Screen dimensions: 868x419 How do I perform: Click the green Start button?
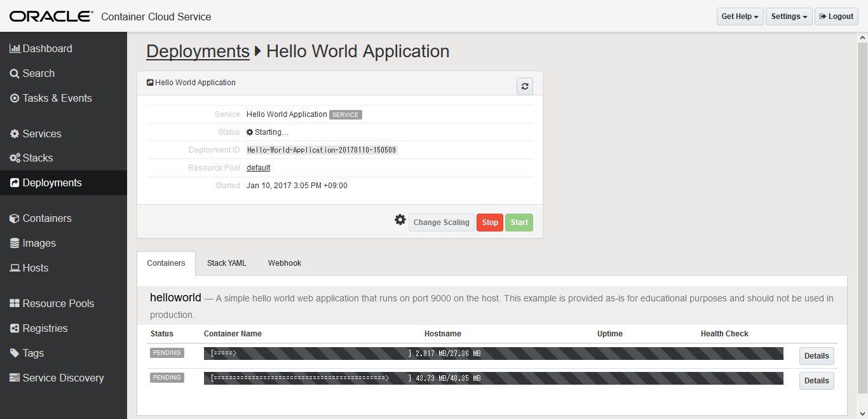pos(519,223)
